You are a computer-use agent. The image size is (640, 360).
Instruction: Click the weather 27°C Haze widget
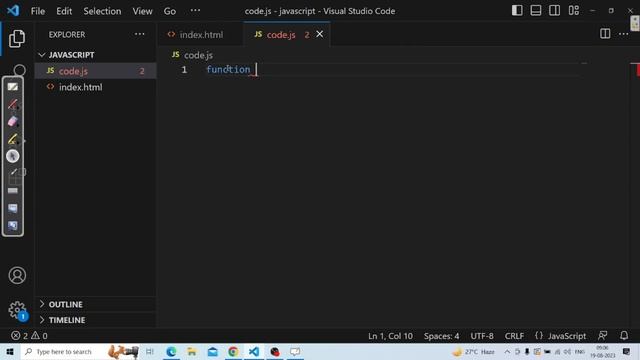point(474,351)
